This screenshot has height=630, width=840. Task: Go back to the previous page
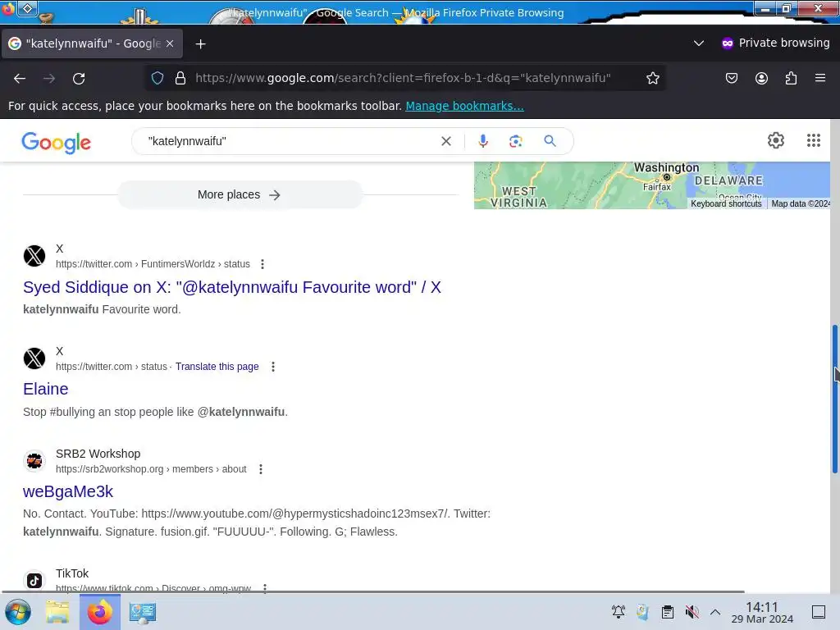[20, 78]
